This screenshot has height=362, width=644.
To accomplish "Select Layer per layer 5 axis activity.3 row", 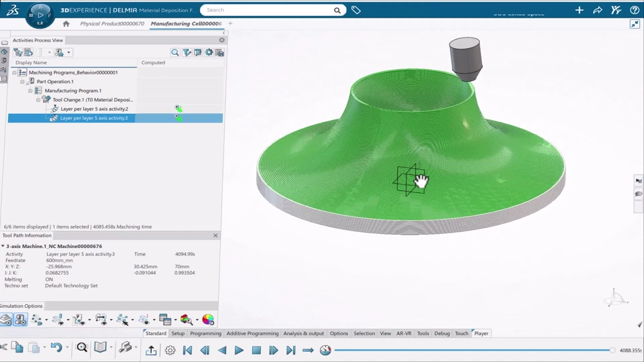I will [x=115, y=118].
